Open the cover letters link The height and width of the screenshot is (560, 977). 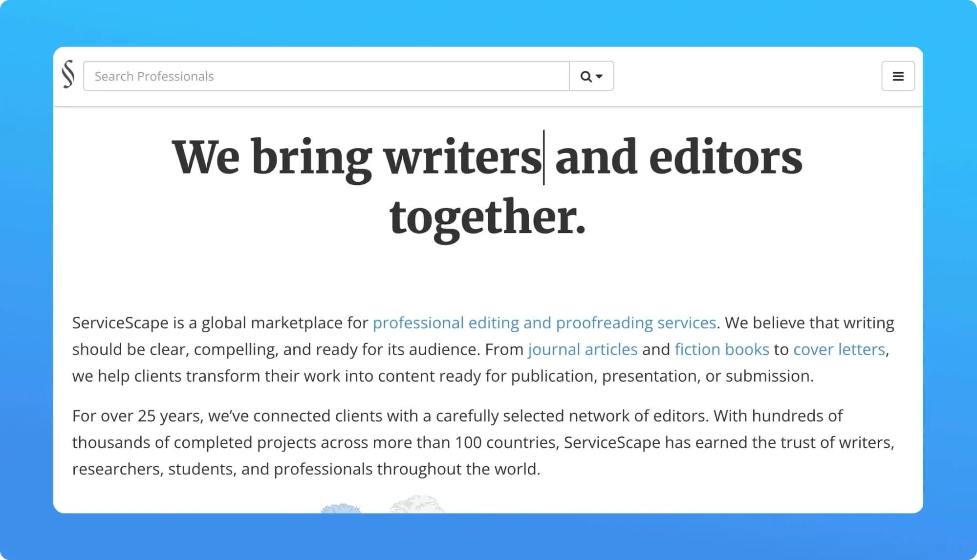(839, 349)
